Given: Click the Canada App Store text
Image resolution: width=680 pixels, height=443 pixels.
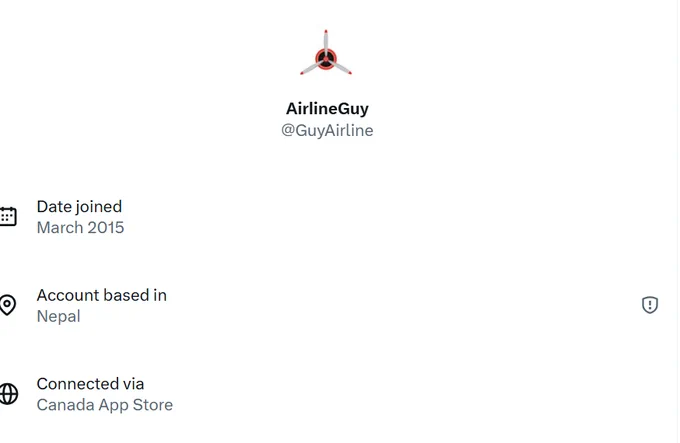Looking at the screenshot, I should [105, 405].
